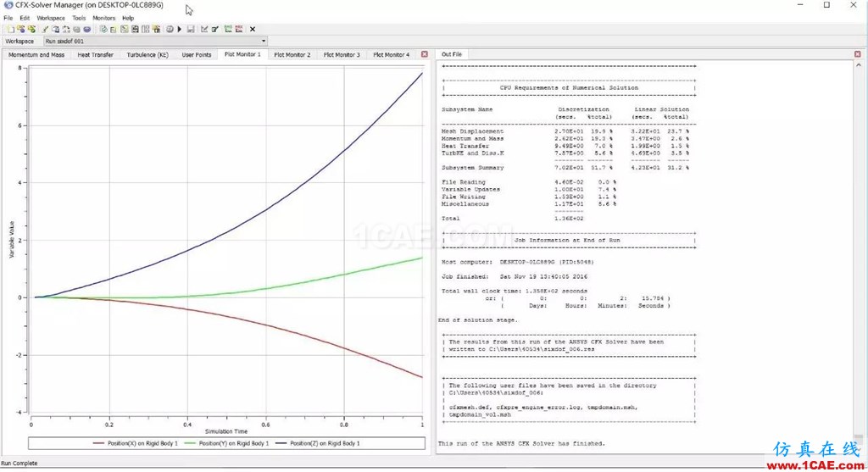Switch to Plot Monitor 4 tab
The height and width of the screenshot is (472, 868).
click(392, 55)
